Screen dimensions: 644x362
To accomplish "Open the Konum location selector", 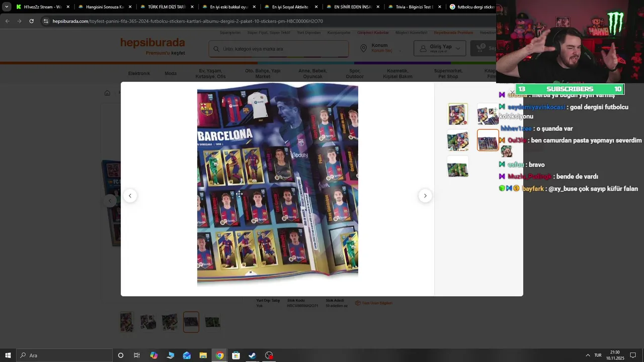I will [381, 48].
